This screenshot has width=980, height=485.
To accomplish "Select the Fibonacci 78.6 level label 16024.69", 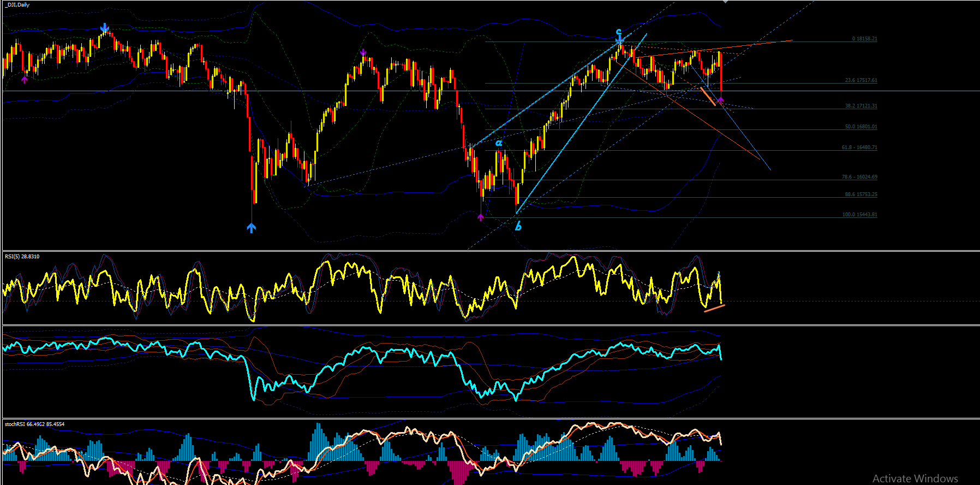I will [x=859, y=177].
